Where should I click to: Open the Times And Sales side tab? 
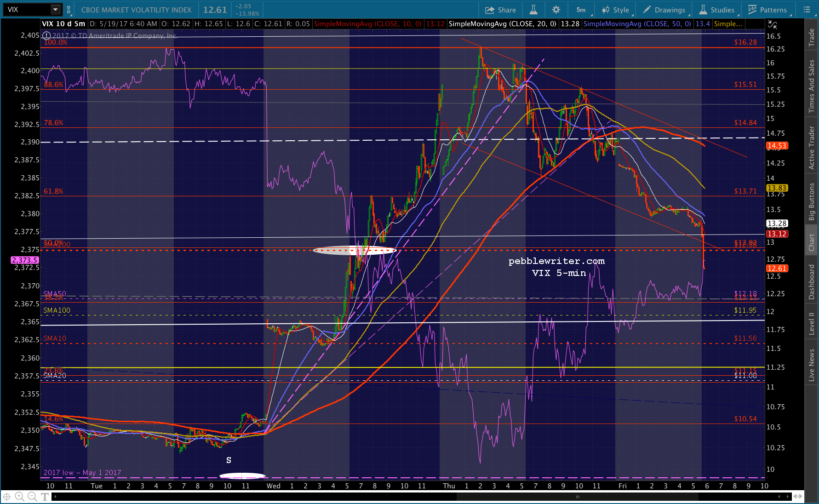812,86
